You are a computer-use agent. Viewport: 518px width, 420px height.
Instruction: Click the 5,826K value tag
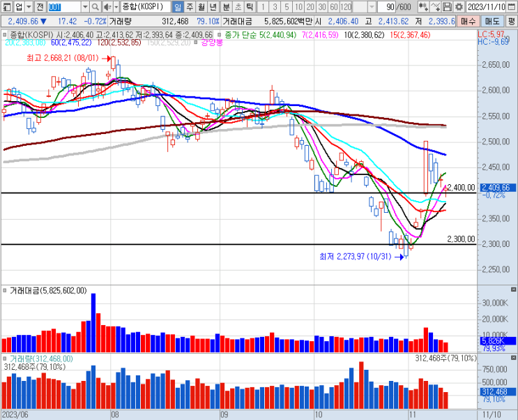[498, 340]
